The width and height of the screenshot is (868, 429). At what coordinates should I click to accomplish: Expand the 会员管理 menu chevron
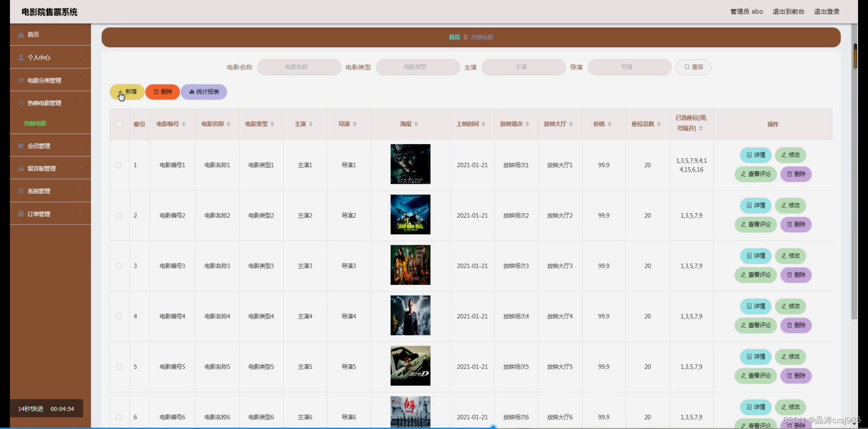pyautogui.click(x=81, y=145)
